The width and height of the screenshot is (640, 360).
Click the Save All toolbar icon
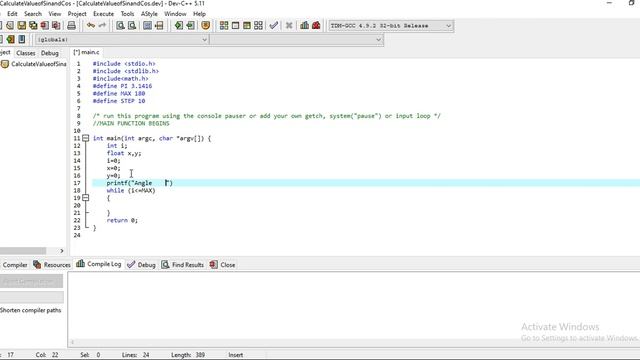click(33, 26)
